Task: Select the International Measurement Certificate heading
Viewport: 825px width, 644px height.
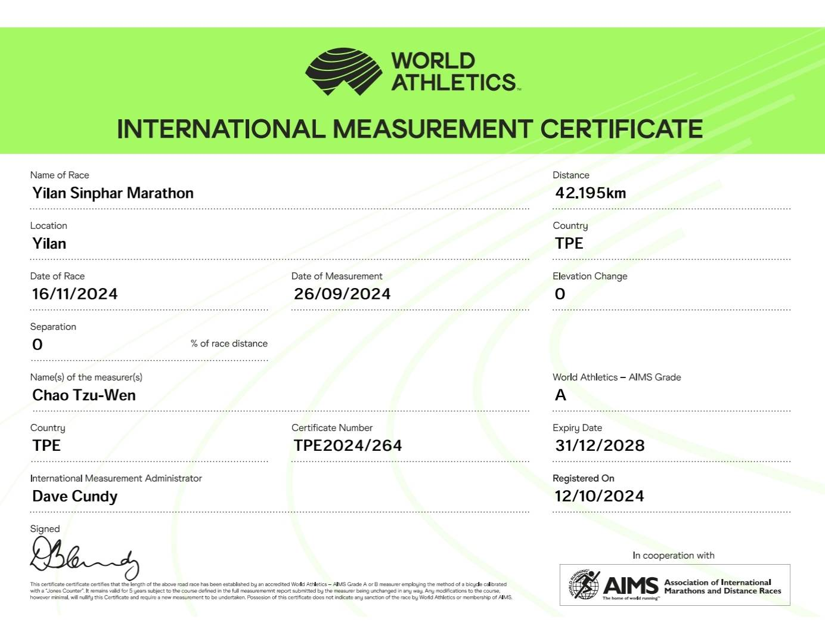Action: [410, 129]
